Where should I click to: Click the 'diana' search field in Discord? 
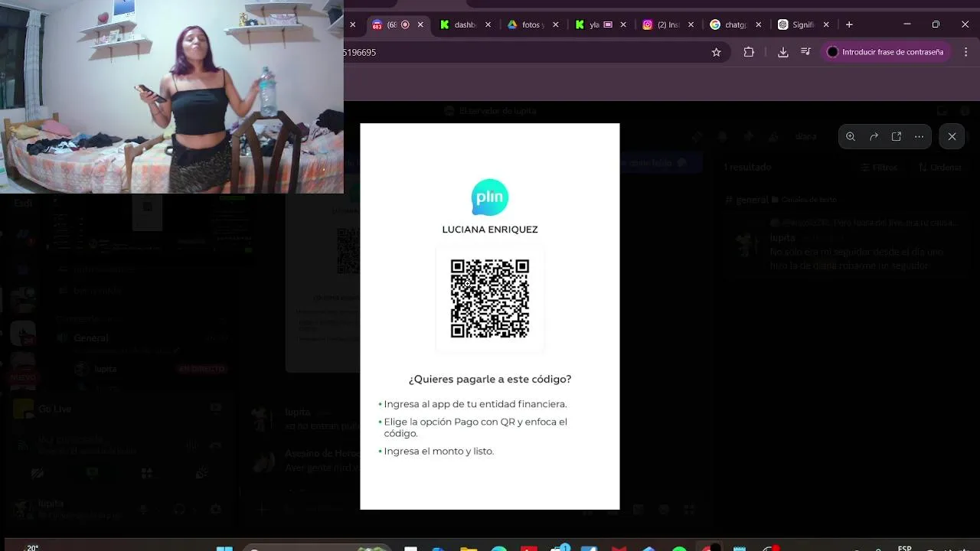tap(808, 136)
